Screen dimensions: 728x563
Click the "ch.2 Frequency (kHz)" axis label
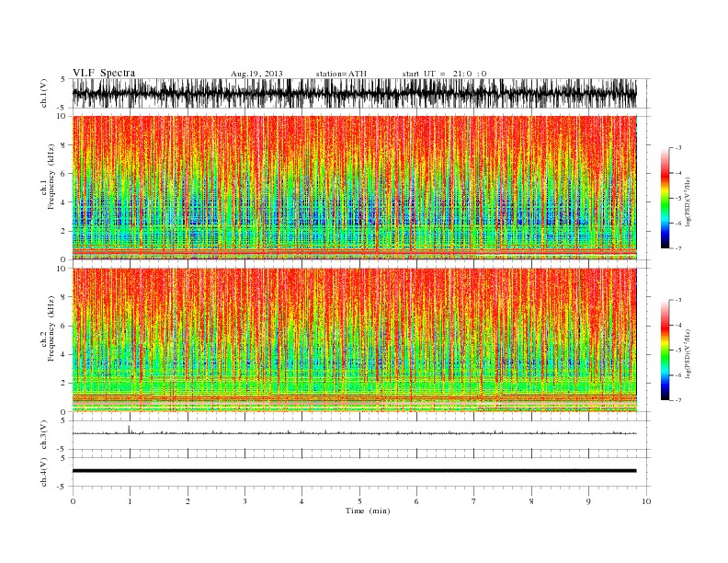48,328
